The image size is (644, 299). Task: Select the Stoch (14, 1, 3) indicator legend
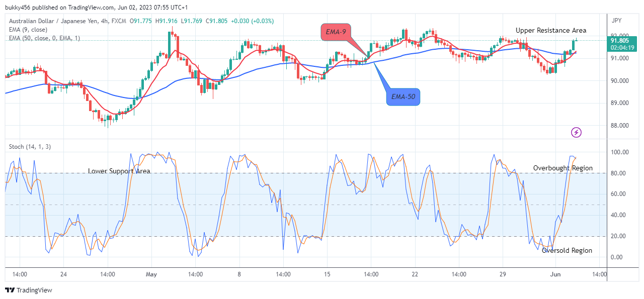(x=30, y=147)
